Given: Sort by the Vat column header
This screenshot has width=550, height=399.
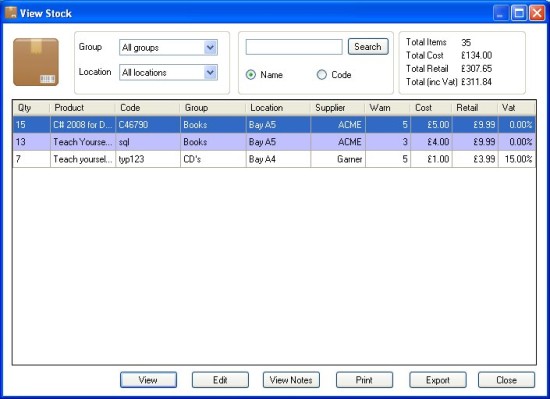Looking at the screenshot, I should [x=516, y=108].
